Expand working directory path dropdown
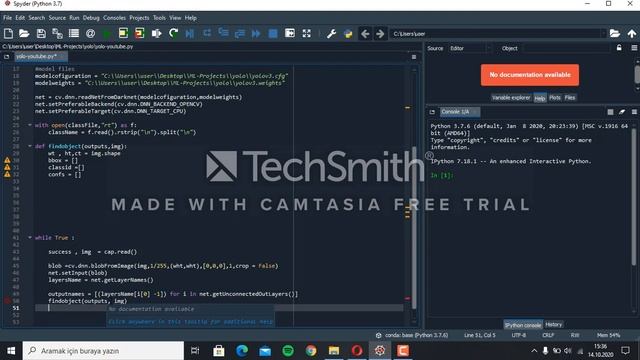Image resolution: width=640 pixels, height=360 pixels. (x=603, y=33)
